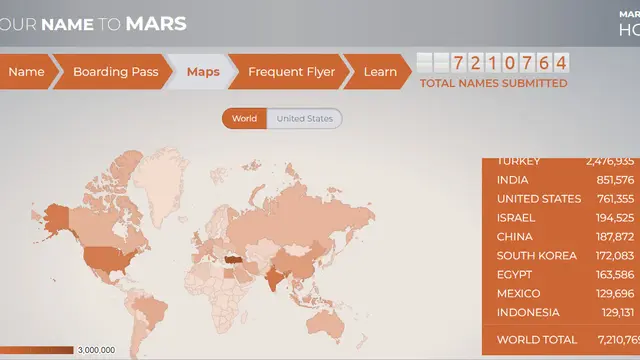640x360 pixels.
Task: Click India on the world map
Action: pyautogui.click(x=273, y=278)
